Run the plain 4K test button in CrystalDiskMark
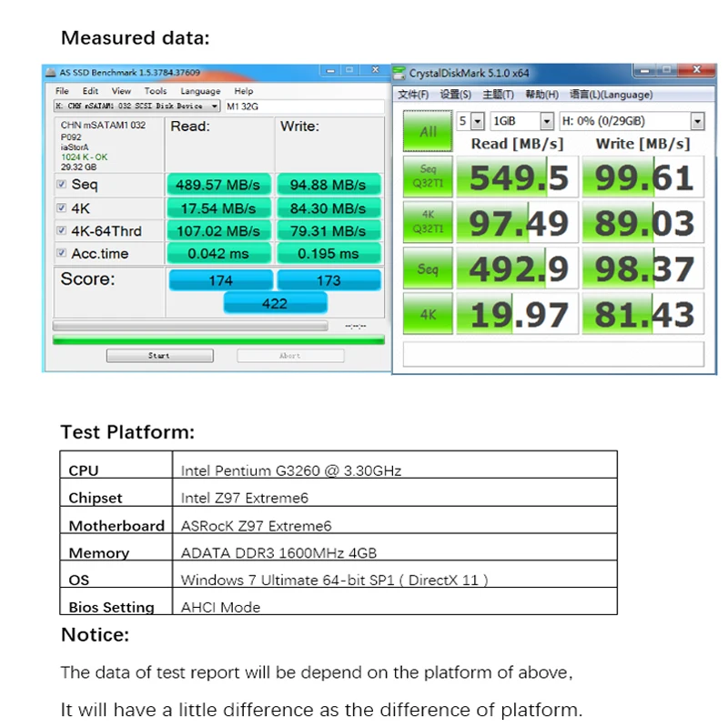 coord(428,313)
